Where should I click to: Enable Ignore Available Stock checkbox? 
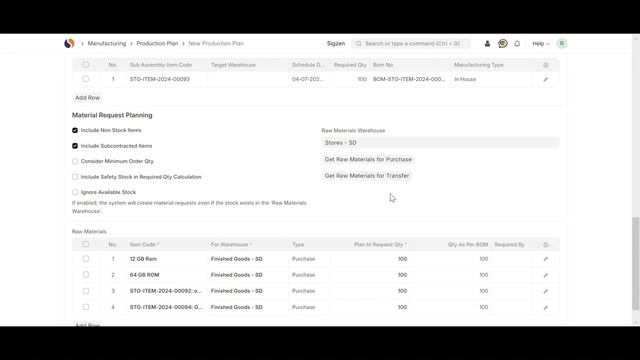[75, 192]
